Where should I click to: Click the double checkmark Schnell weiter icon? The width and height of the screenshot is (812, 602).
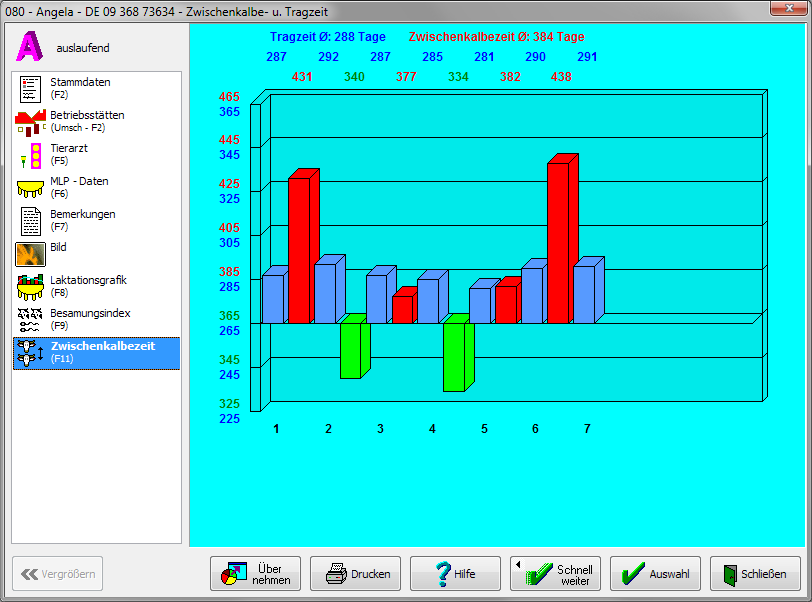539,574
